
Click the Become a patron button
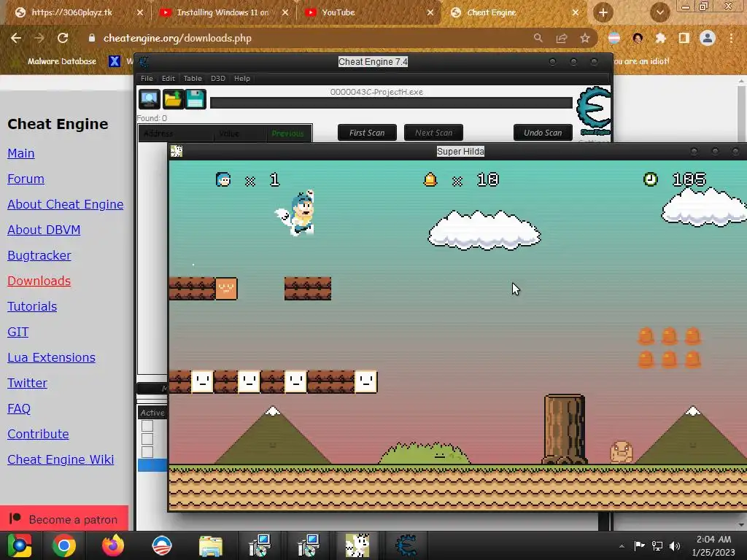[x=64, y=518]
